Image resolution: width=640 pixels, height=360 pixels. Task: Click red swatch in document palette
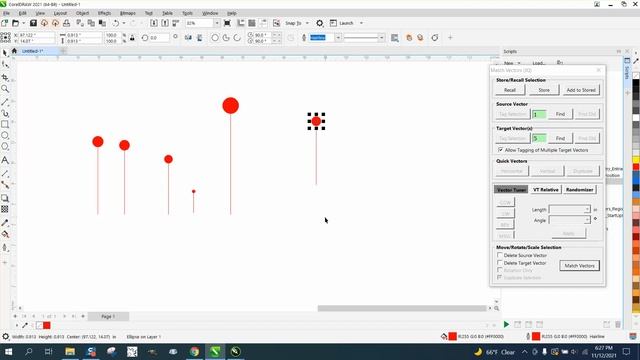click(47, 325)
